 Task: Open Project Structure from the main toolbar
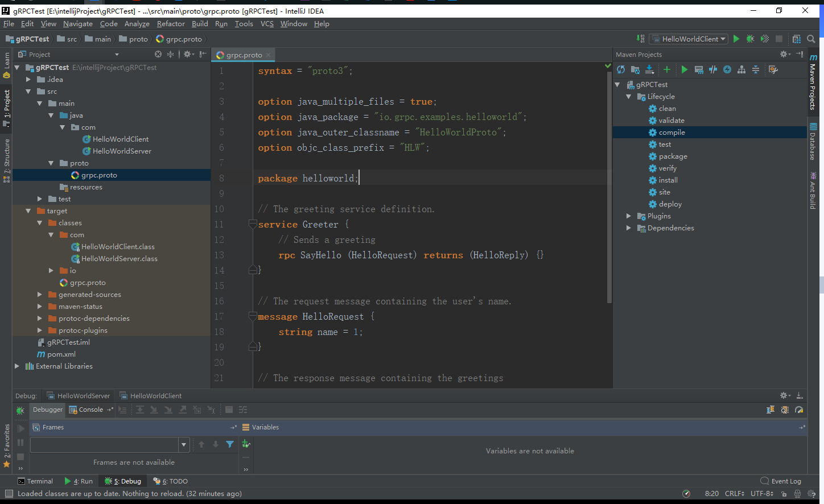797,39
